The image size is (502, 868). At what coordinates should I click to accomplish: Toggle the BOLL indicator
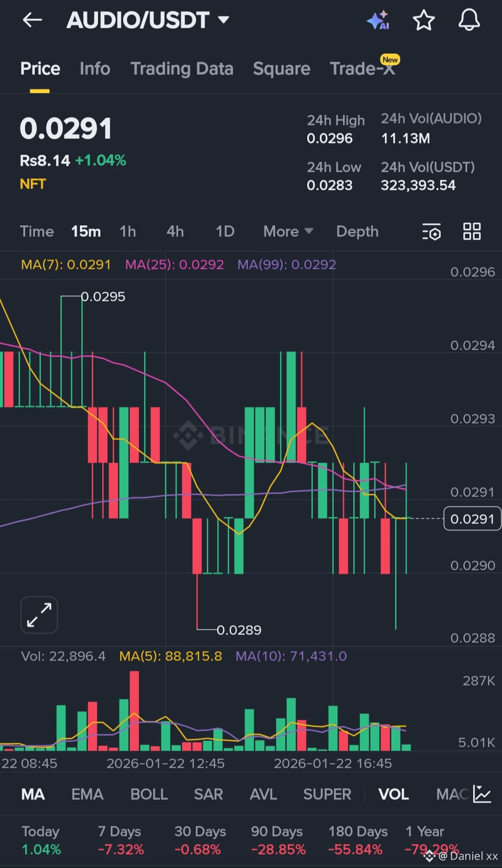(x=149, y=794)
